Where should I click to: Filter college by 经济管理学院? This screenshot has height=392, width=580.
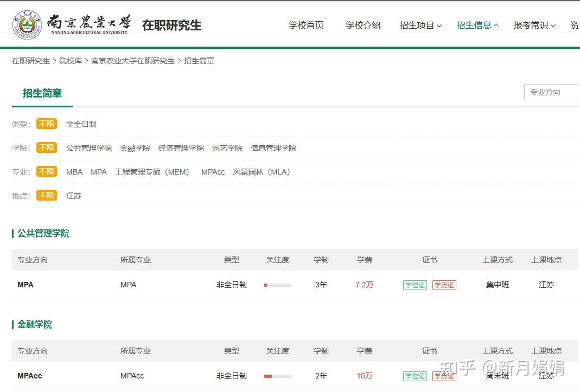[181, 148]
